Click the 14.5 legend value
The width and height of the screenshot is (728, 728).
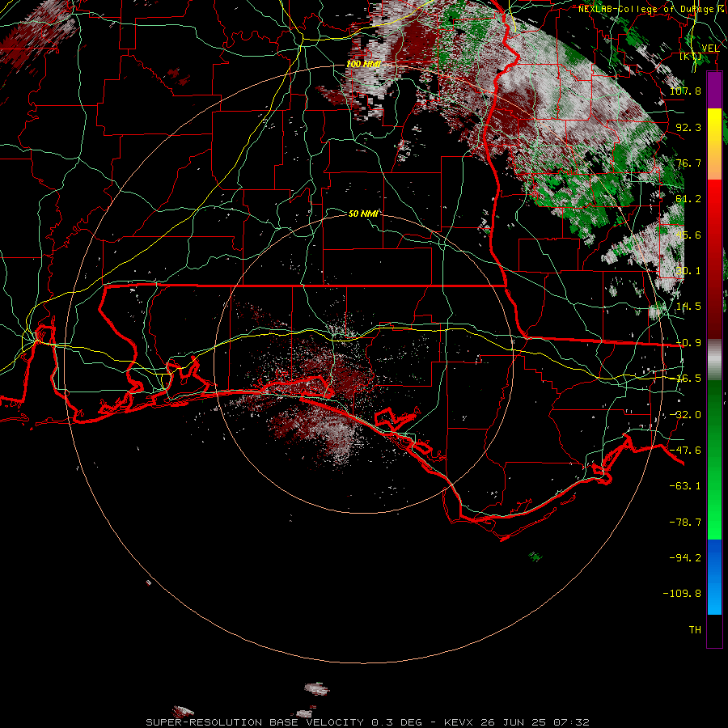click(x=688, y=307)
